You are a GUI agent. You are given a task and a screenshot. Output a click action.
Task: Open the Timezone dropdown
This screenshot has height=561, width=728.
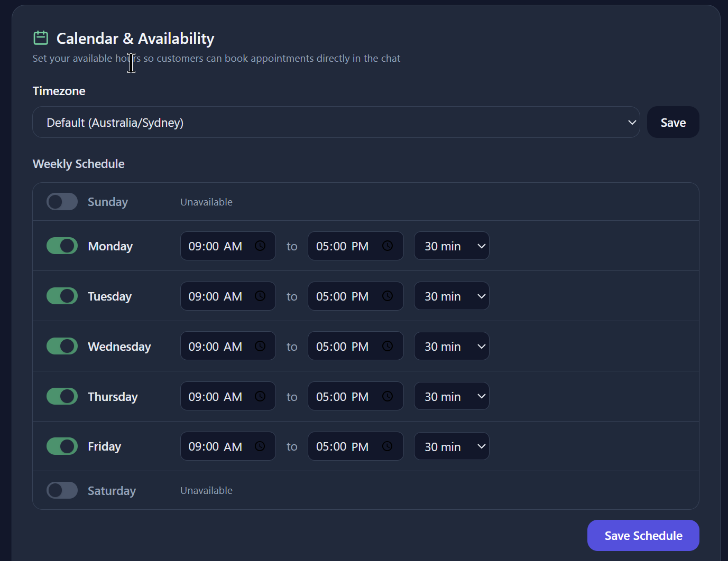(336, 122)
